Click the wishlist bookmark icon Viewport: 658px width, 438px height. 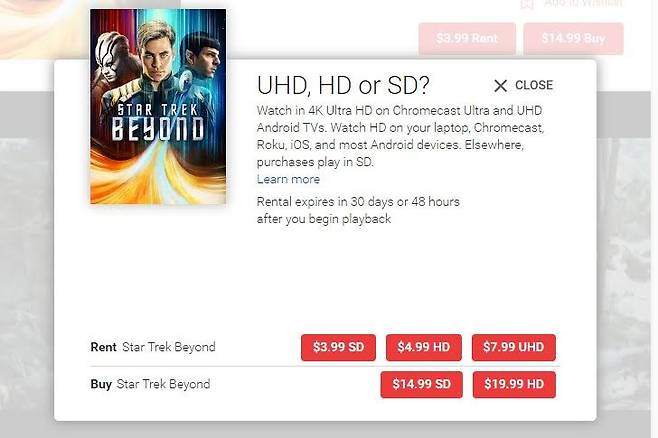tap(527, 4)
